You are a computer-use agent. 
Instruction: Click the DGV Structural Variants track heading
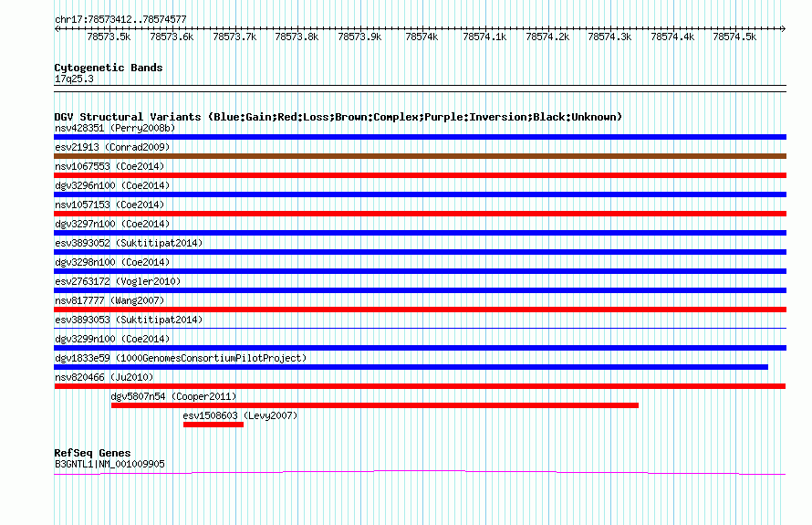pyautogui.click(x=338, y=117)
